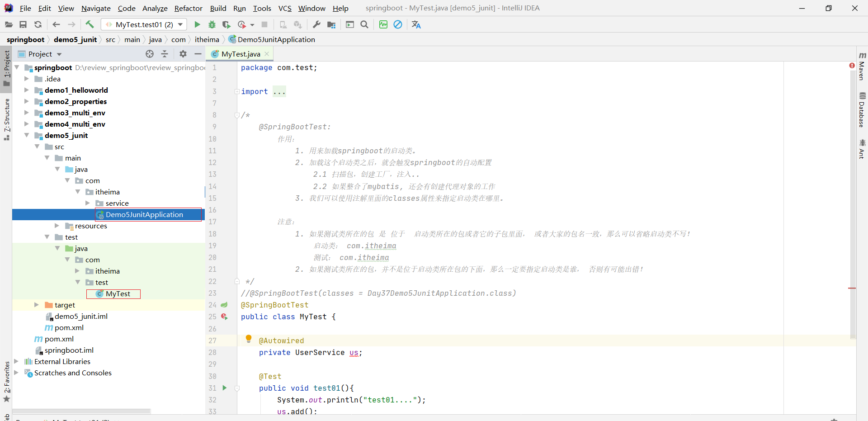Click the Save All disk icon

click(23, 24)
